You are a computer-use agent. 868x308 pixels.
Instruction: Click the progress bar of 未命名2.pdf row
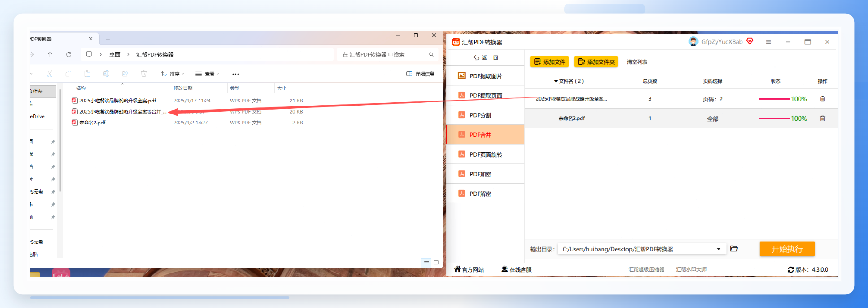[774, 119]
